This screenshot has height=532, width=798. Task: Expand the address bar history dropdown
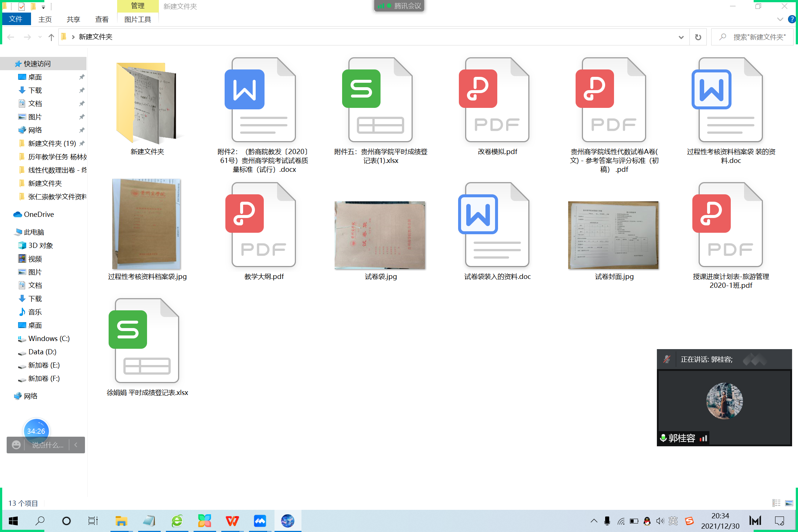click(x=681, y=37)
